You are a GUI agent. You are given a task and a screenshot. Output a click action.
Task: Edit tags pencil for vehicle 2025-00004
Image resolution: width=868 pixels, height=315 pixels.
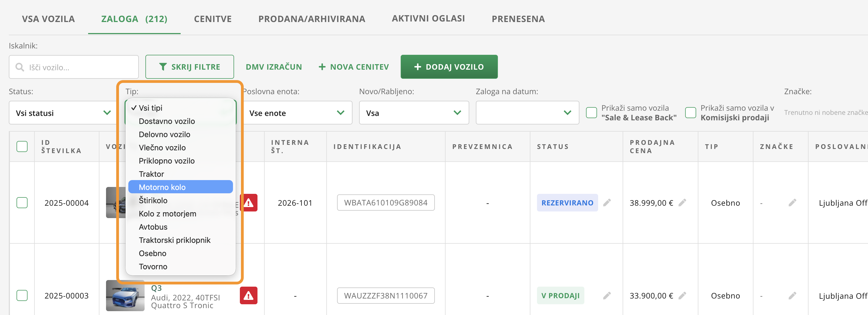click(x=792, y=202)
